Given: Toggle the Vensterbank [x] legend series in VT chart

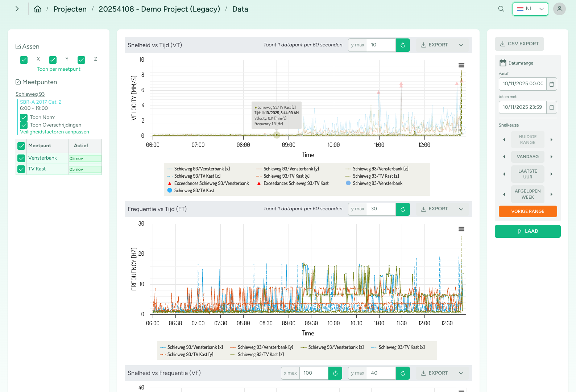Looking at the screenshot, I should 198,169.
